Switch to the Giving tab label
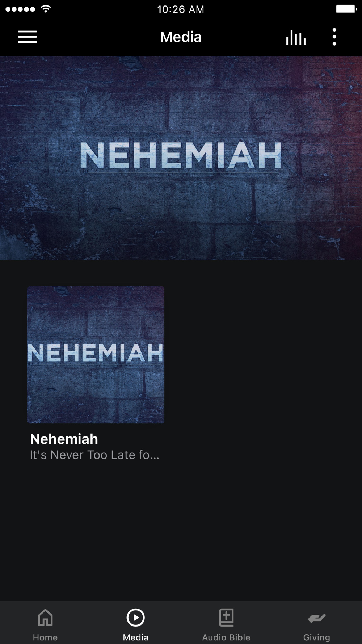Screen dimensions: 362x644 click(316, 637)
